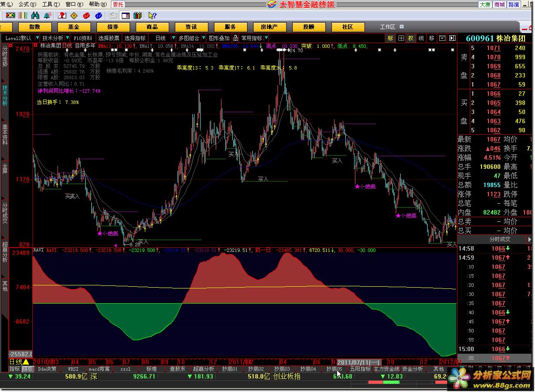Select the 抄底03 indicator tab
The width and height of the screenshot is (535, 392).
point(282,369)
